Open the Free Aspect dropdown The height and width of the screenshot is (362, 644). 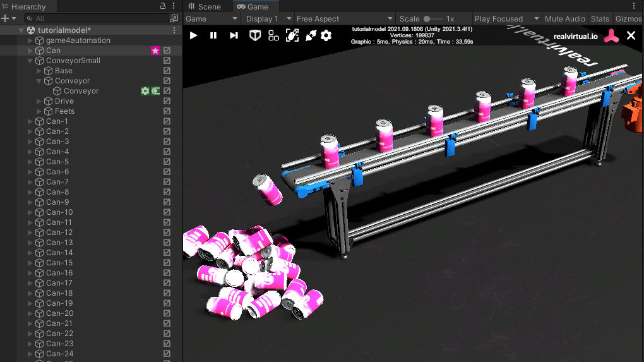click(x=344, y=19)
